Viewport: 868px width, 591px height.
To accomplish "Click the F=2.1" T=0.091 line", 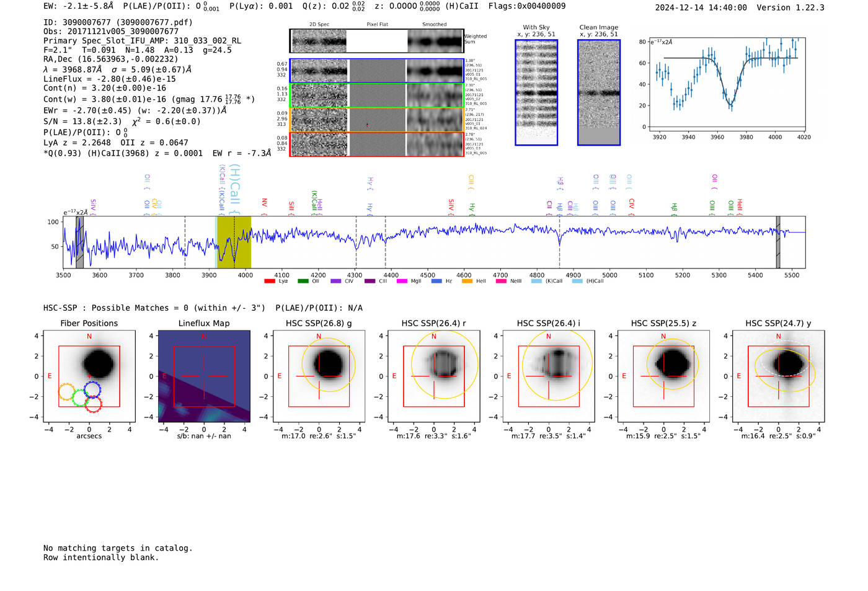I will pos(138,50).
